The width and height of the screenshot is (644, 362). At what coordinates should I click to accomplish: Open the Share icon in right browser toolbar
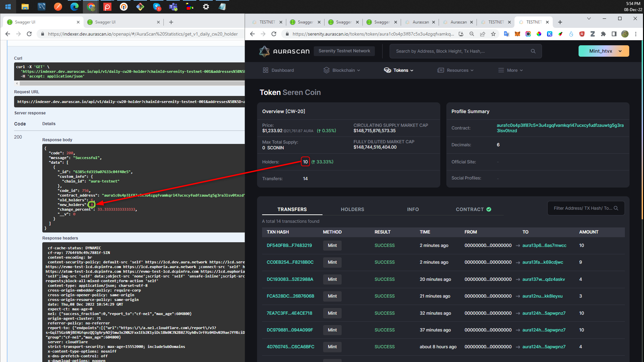(483, 34)
